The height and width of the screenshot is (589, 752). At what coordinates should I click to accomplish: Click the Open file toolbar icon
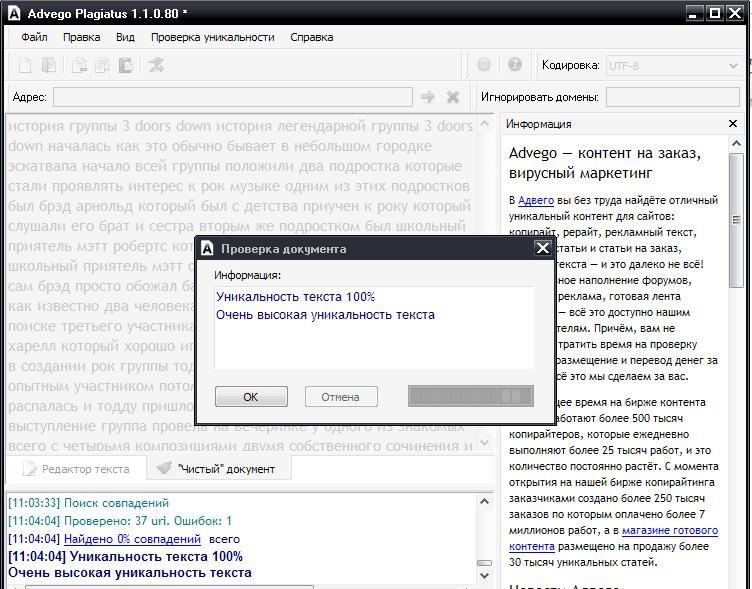(x=48, y=65)
